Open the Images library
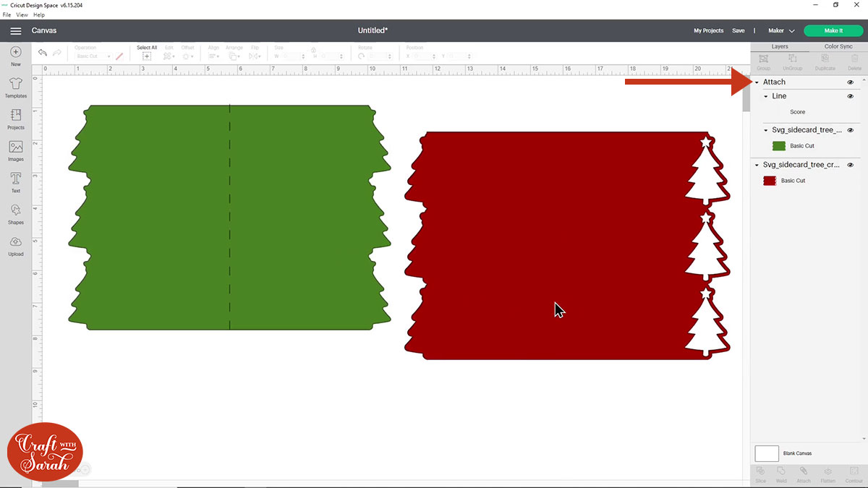 (15, 148)
